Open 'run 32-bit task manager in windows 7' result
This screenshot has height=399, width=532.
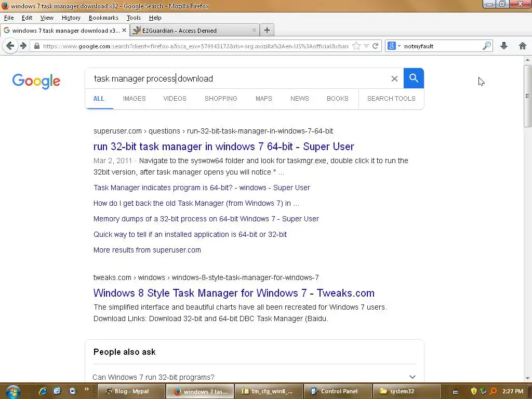[x=223, y=146]
